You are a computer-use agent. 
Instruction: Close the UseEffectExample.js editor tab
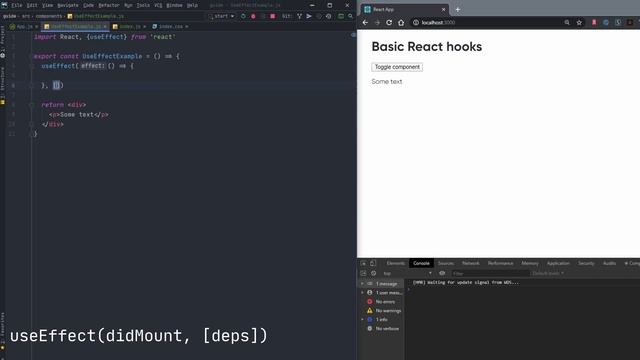(105, 27)
